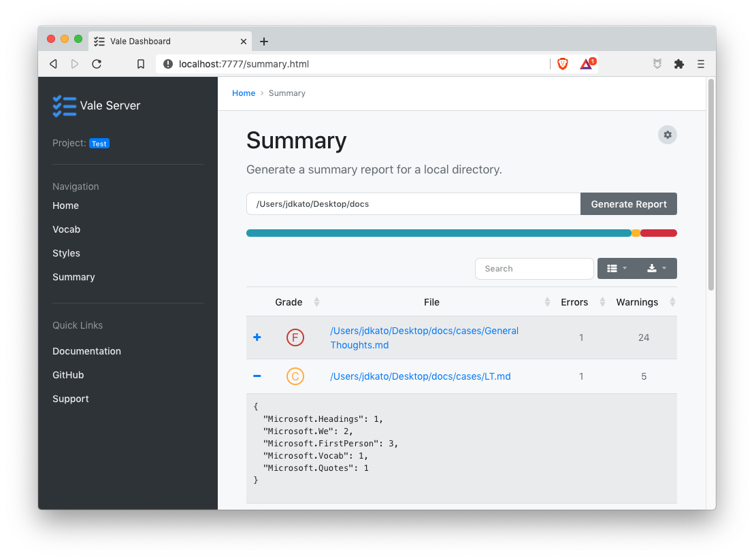Screen dimensions: 754x560
Task: Open the LT.md file link
Action: coord(421,376)
